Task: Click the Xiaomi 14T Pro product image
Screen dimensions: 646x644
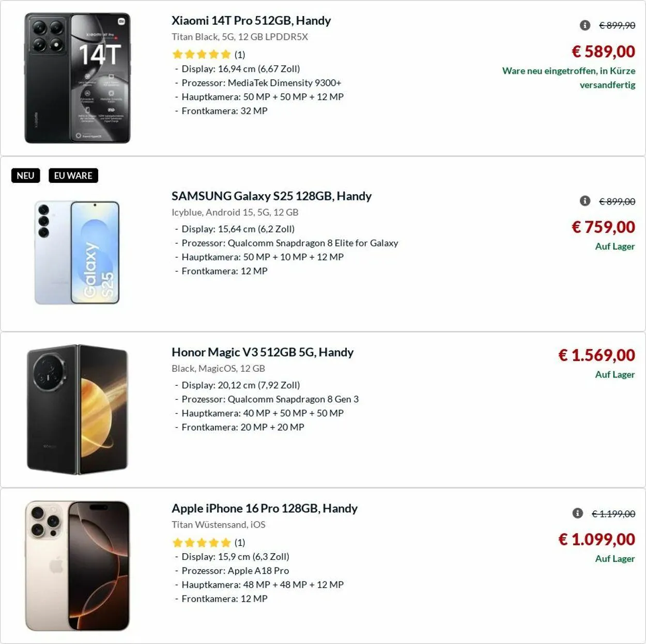Action: 78,78
